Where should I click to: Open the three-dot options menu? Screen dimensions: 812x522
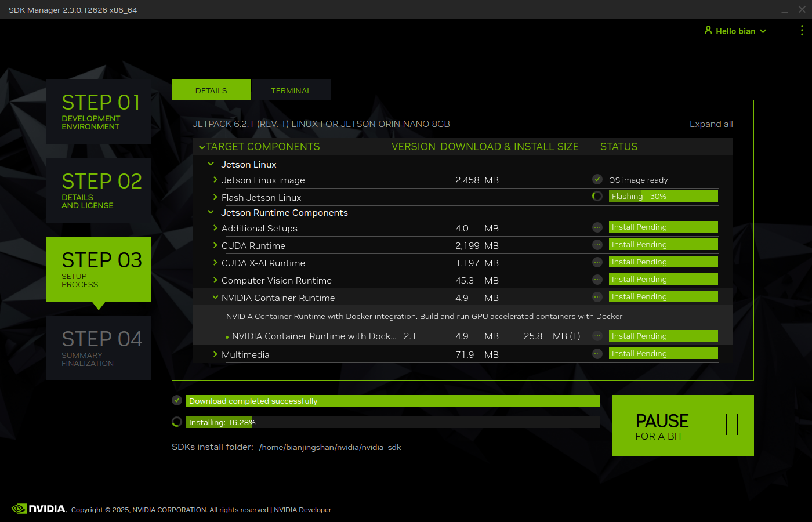coord(802,30)
